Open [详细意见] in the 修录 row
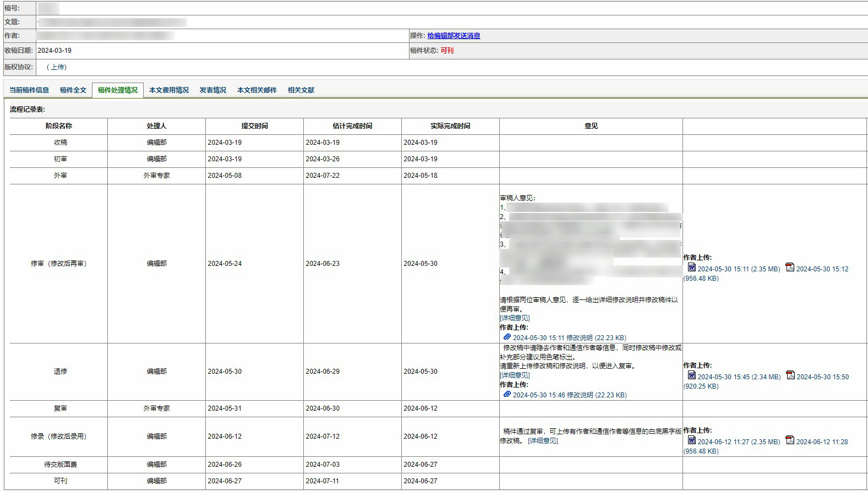The image size is (868, 491). click(x=543, y=441)
